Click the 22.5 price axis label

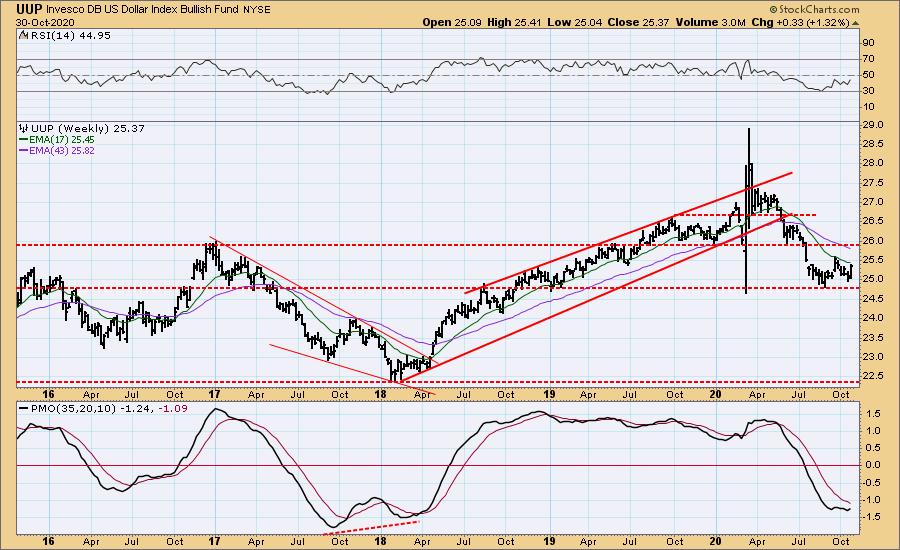[x=871, y=375]
